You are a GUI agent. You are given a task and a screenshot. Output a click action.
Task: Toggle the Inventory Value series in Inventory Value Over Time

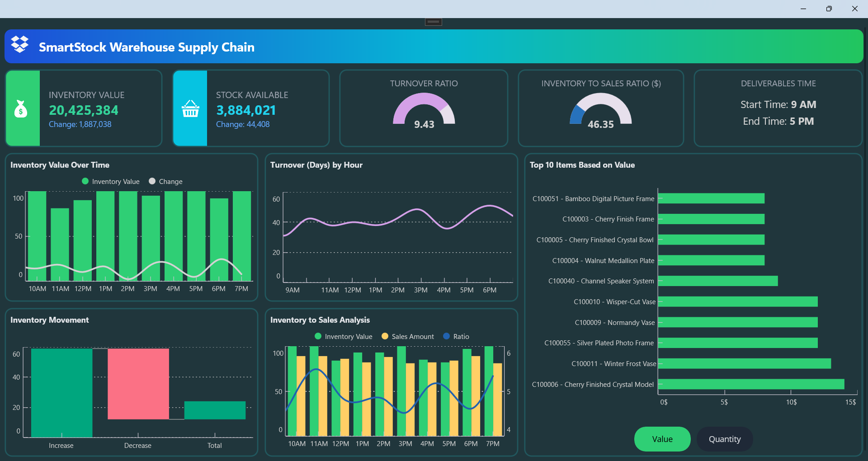[x=110, y=181]
